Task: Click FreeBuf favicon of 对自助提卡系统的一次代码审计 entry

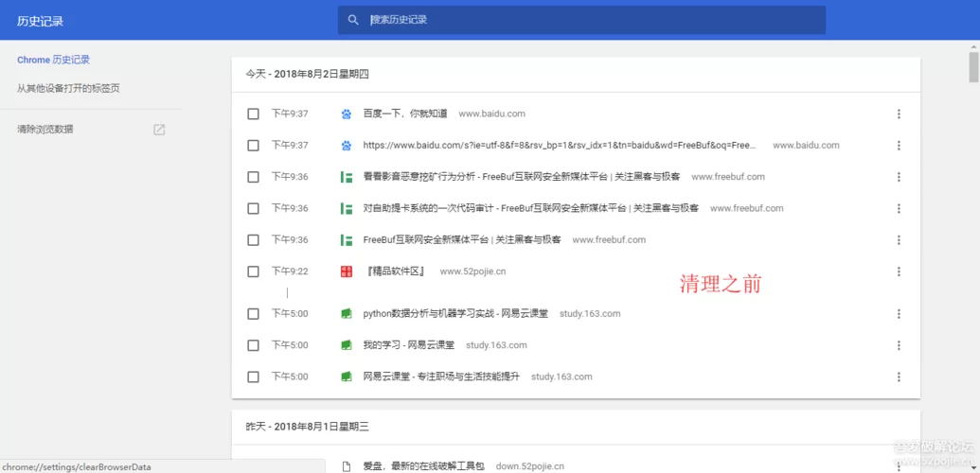Action: click(x=347, y=208)
